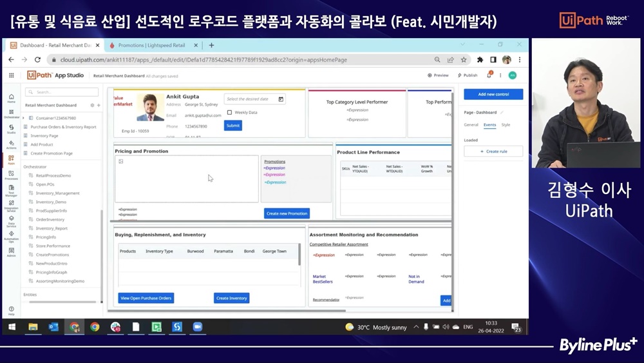Viewport: 644px width, 363px height.
Task: Select Store.Performance process
Action: coord(53,246)
